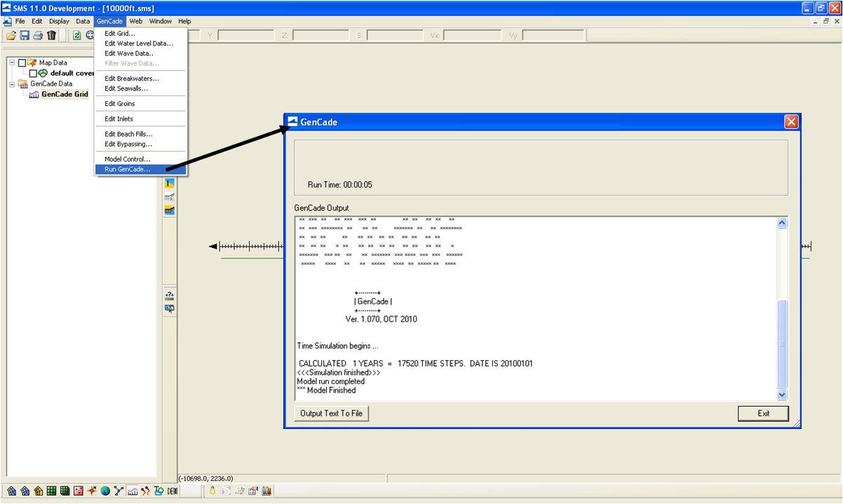Choose Edit Wave Data.. menu entry

click(141, 53)
